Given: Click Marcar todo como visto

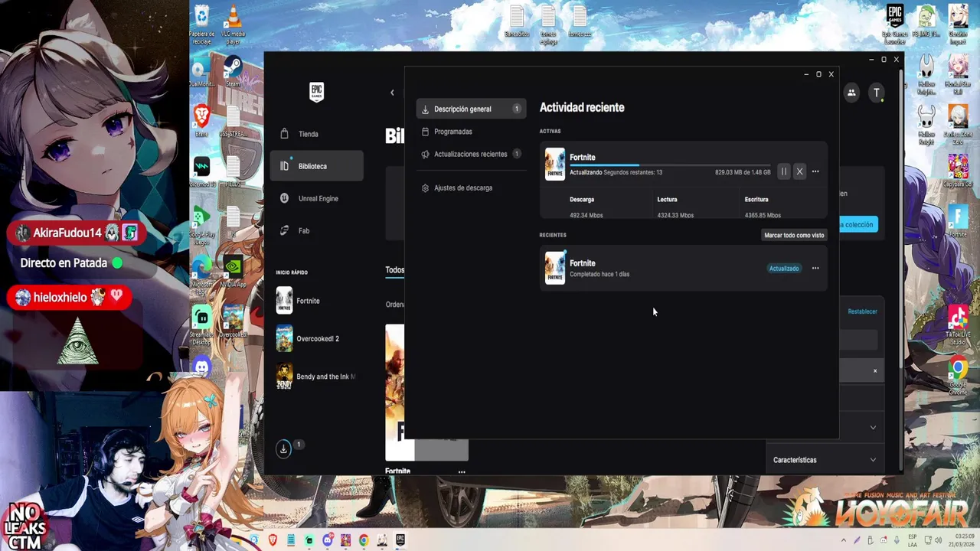Looking at the screenshot, I should [x=794, y=235].
